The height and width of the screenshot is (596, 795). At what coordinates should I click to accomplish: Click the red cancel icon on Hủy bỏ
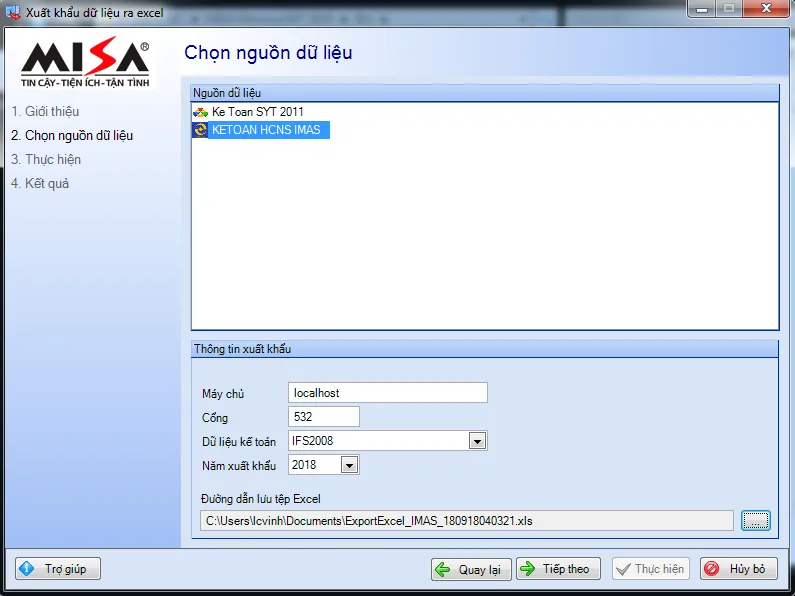(712, 569)
